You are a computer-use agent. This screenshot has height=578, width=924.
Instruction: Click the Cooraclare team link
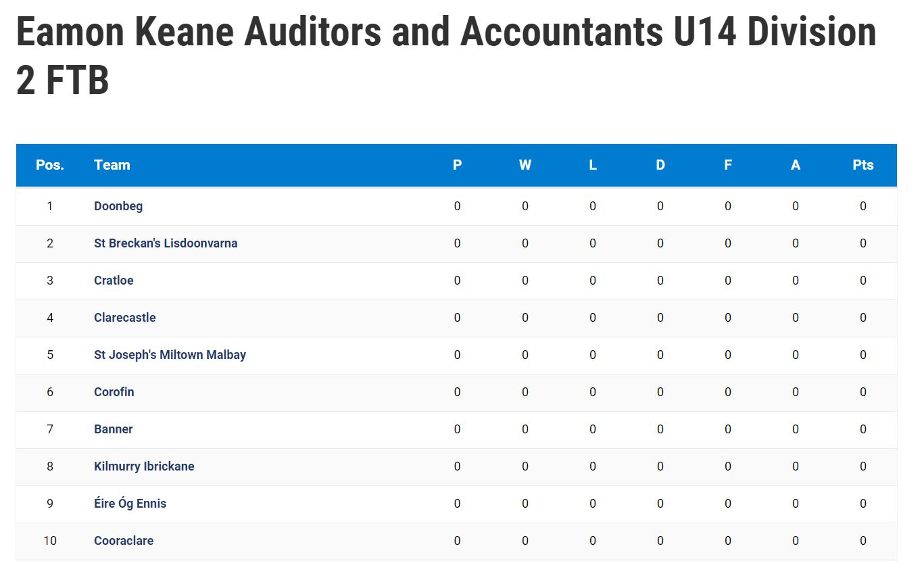point(124,541)
